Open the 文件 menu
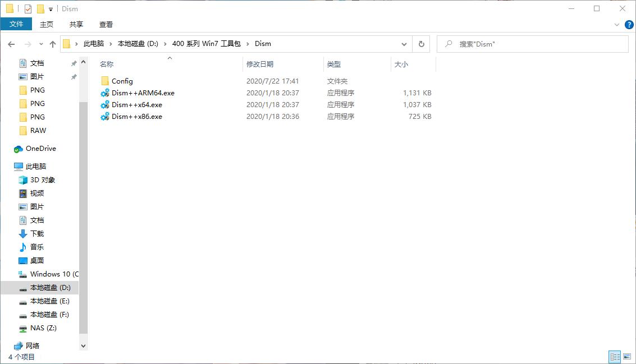The width and height of the screenshot is (636, 364). 17,24
